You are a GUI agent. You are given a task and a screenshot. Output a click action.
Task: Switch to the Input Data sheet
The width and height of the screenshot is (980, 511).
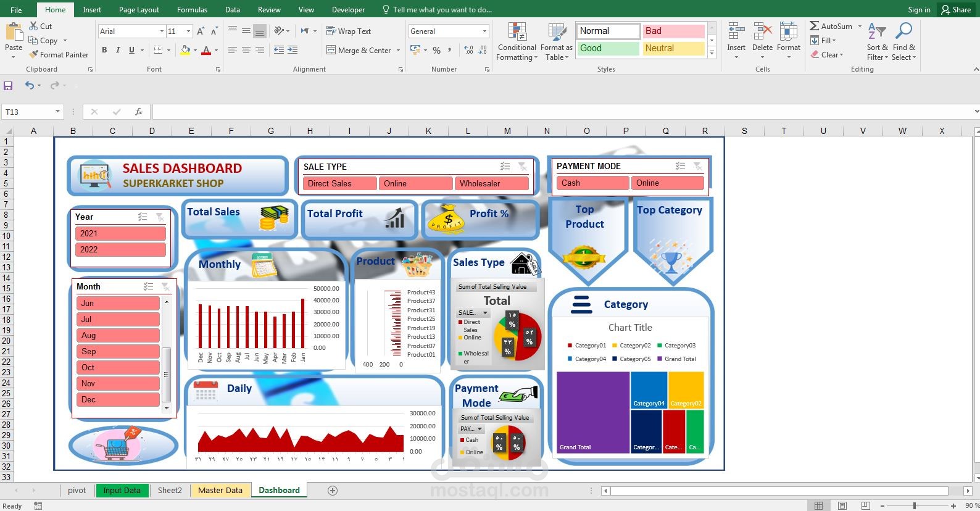pyautogui.click(x=122, y=490)
